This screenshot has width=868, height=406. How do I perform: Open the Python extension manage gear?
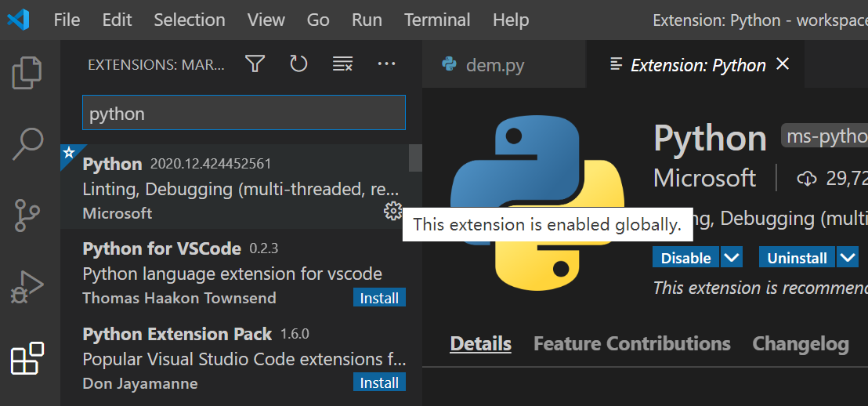click(x=392, y=211)
